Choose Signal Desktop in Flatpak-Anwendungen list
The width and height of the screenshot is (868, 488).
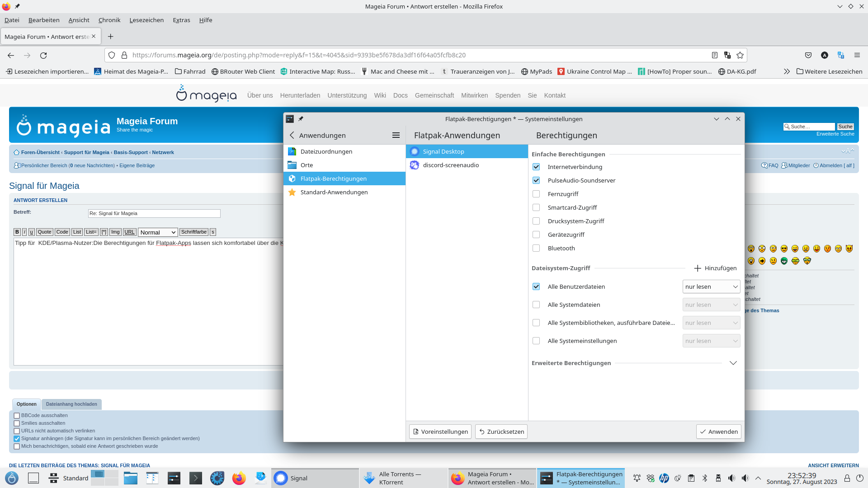[x=467, y=151]
